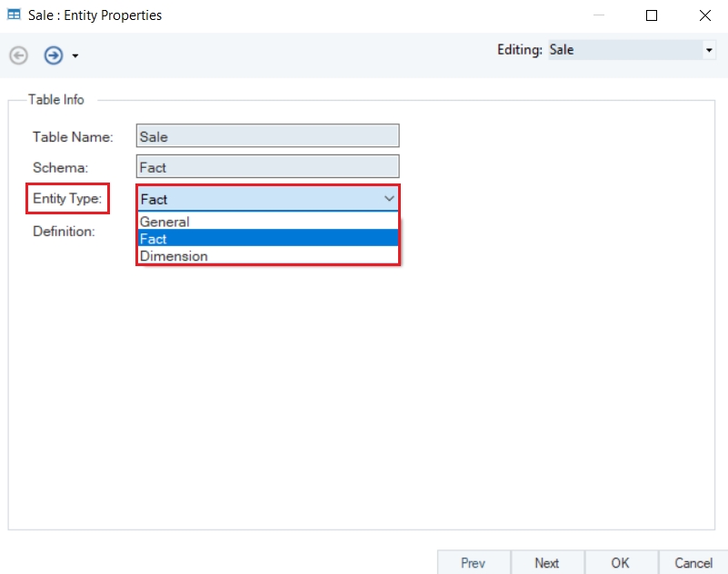The width and height of the screenshot is (728, 574).
Task: Click the Prev button
Action: click(x=474, y=563)
